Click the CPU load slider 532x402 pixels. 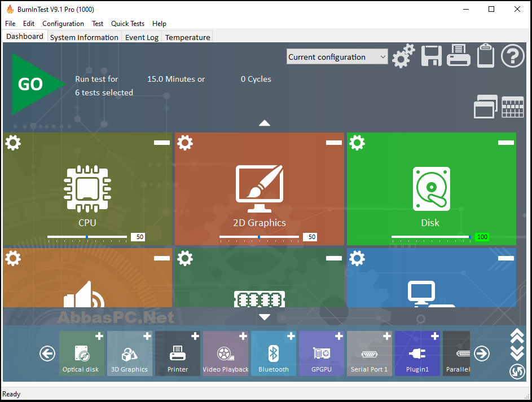pyautogui.click(x=87, y=237)
